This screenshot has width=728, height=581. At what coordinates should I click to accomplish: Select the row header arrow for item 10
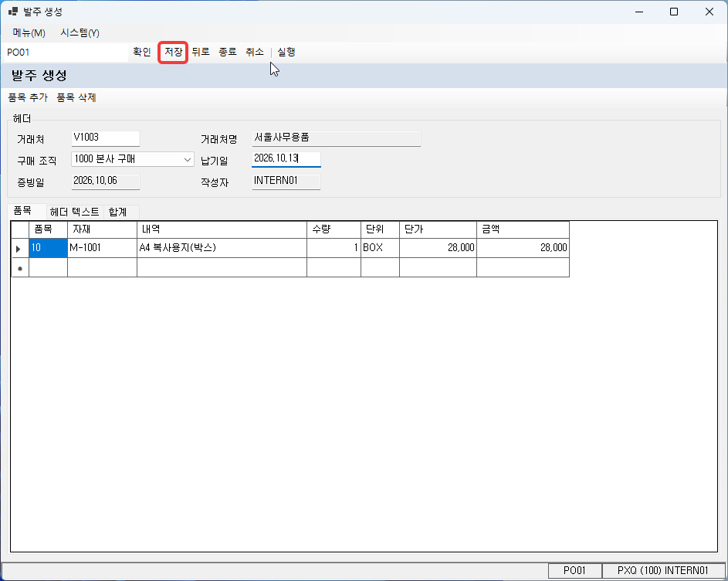point(20,248)
